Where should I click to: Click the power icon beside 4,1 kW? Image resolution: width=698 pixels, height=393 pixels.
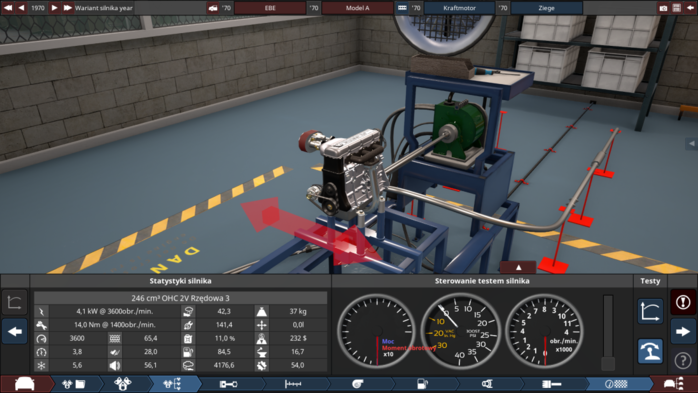41,311
